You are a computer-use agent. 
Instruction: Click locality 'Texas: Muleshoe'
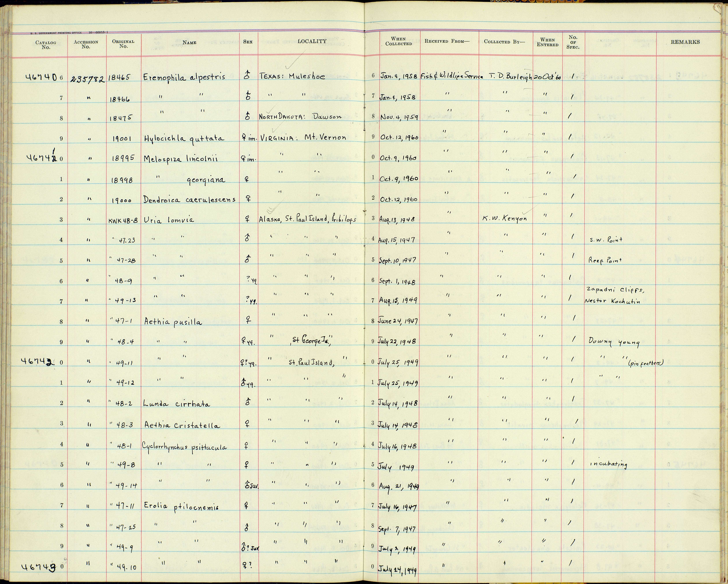(x=292, y=76)
